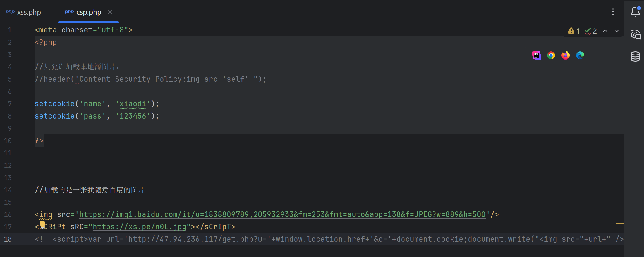Click the yellow warning stripe in scrollbar
This screenshot has width=644, height=257.
(x=619, y=223)
